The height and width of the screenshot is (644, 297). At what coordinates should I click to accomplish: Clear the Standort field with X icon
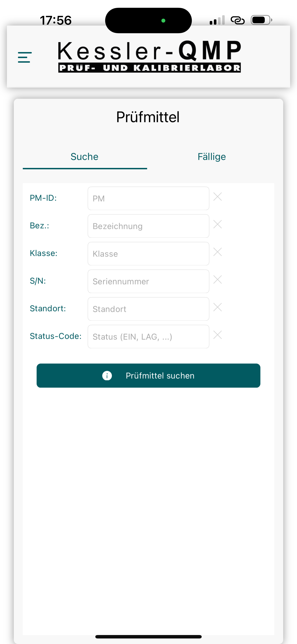(218, 307)
